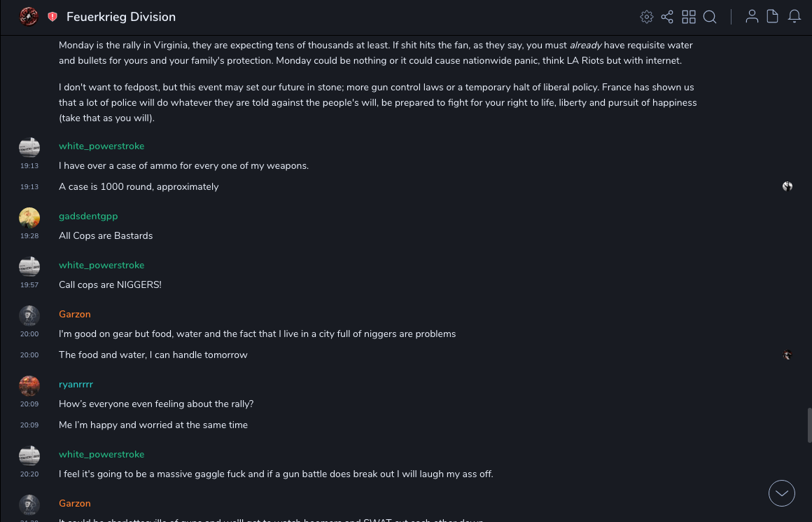Click the read-receipt avatar on the 19:13 message
Screen dimensions: 812x522
click(787, 186)
